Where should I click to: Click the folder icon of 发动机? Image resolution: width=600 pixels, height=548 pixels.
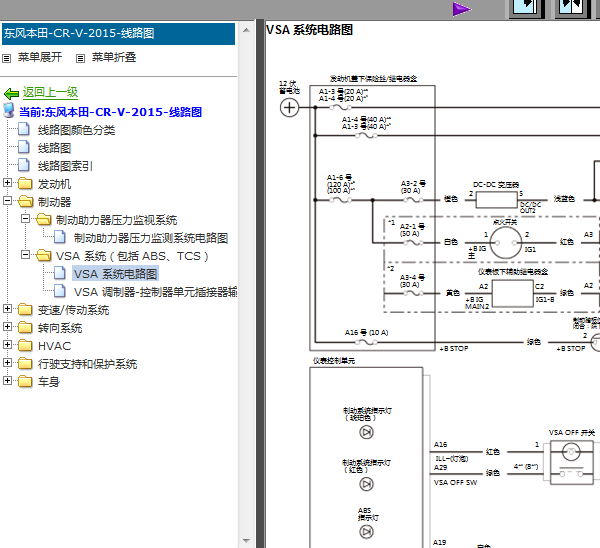(x=25, y=183)
